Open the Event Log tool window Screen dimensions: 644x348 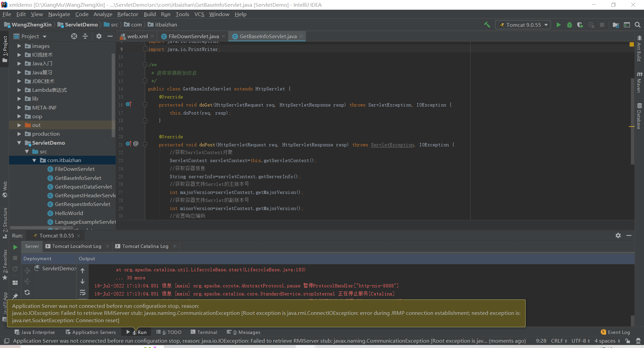coord(615,332)
